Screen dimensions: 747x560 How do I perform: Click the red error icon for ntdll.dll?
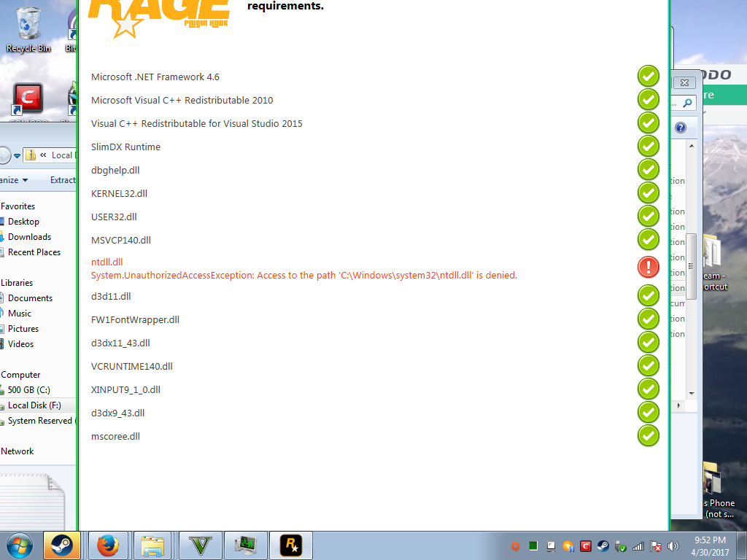click(649, 267)
